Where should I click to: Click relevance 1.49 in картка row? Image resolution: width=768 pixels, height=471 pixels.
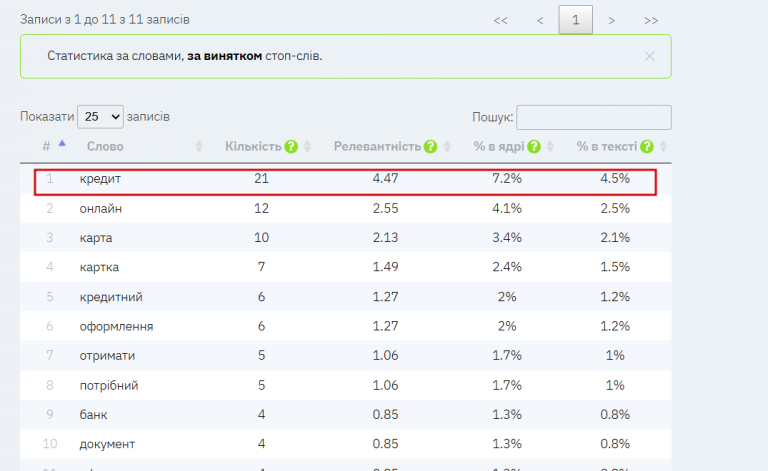[x=385, y=267]
